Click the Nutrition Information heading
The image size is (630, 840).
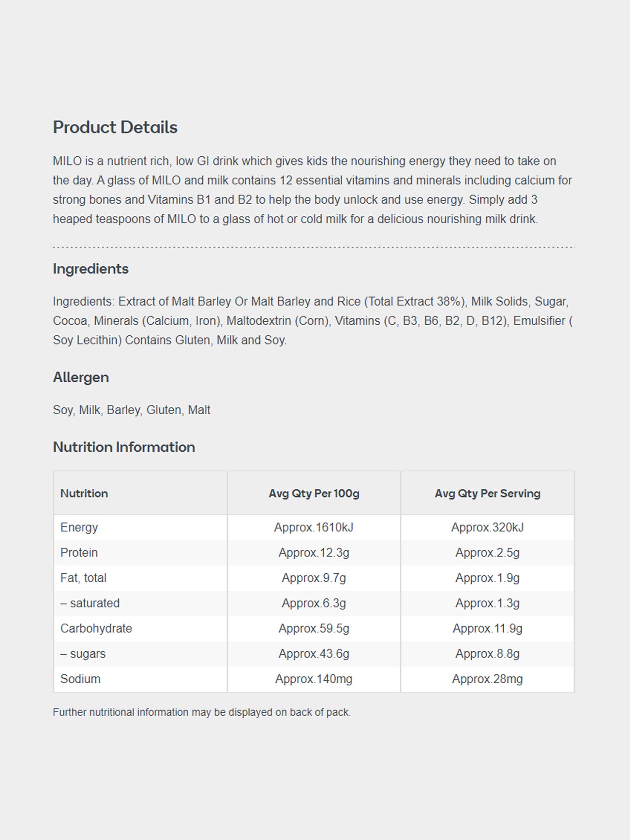pos(124,447)
